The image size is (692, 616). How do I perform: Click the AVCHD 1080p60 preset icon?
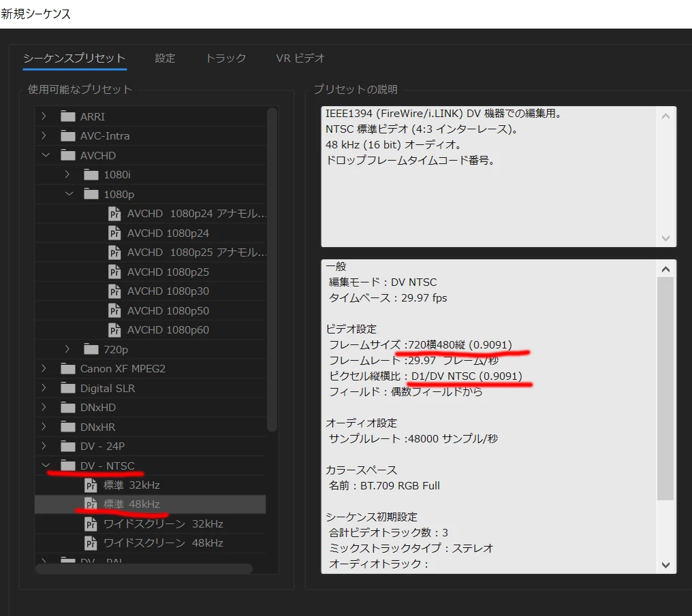coord(114,330)
